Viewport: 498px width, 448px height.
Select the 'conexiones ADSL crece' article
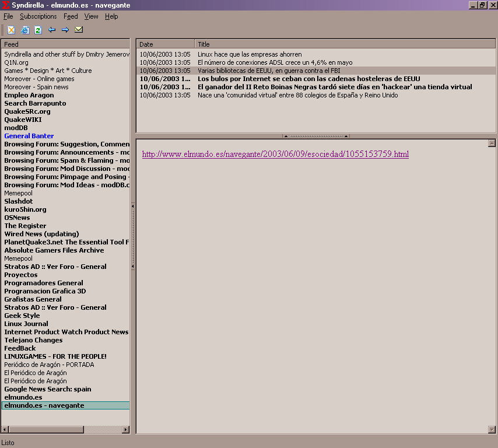tap(315, 62)
